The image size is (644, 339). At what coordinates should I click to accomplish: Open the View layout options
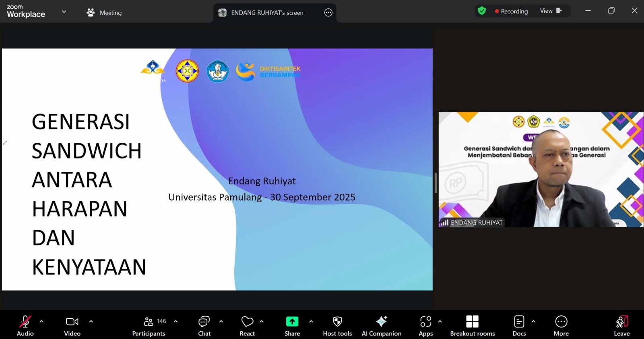click(x=551, y=11)
